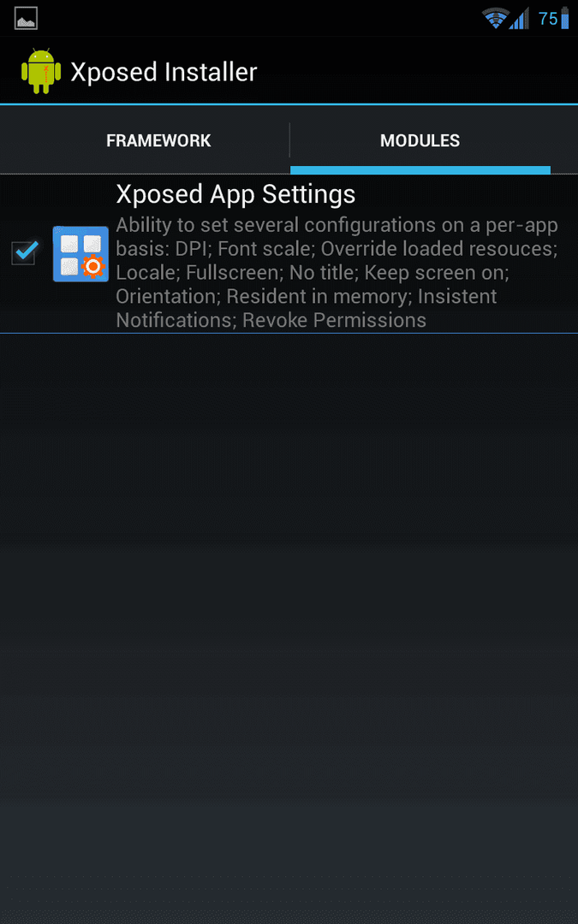Open the Xposed App Settings module title
The image size is (578, 924).
click(x=235, y=194)
